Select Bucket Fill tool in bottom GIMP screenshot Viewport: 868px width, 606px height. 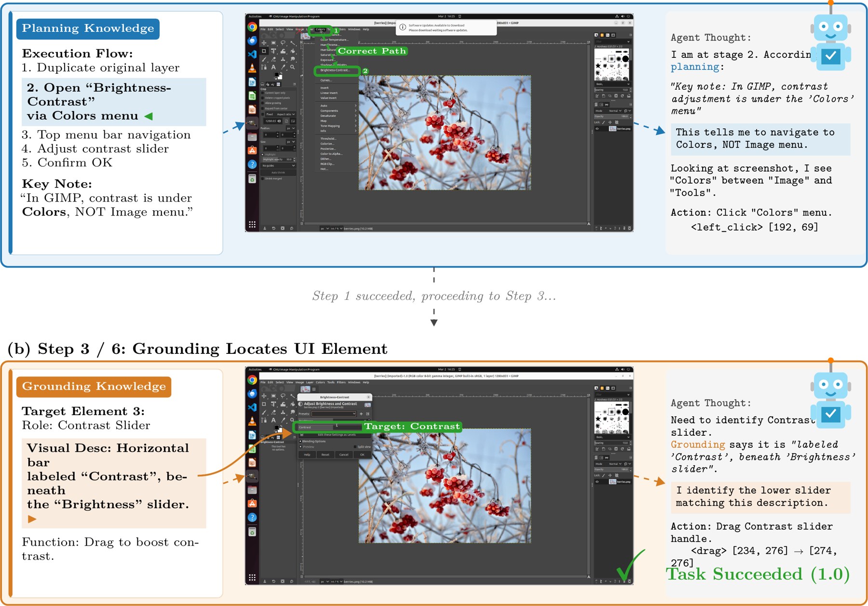[x=293, y=404]
